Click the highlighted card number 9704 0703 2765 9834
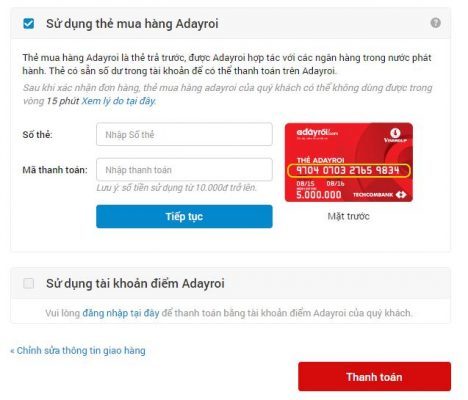468x400 pixels. (349, 171)
